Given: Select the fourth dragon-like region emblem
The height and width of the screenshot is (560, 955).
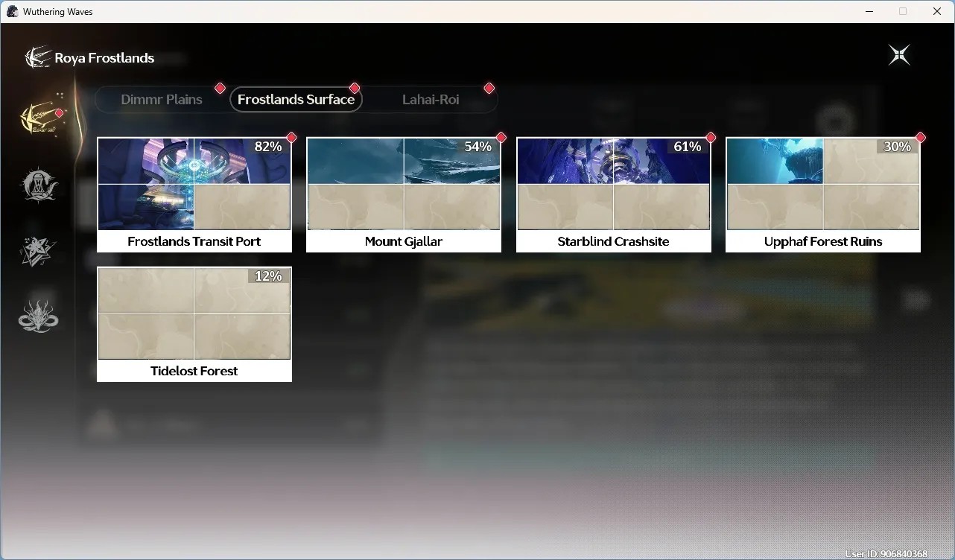Looking at the screenshot, I should (39, 315).
